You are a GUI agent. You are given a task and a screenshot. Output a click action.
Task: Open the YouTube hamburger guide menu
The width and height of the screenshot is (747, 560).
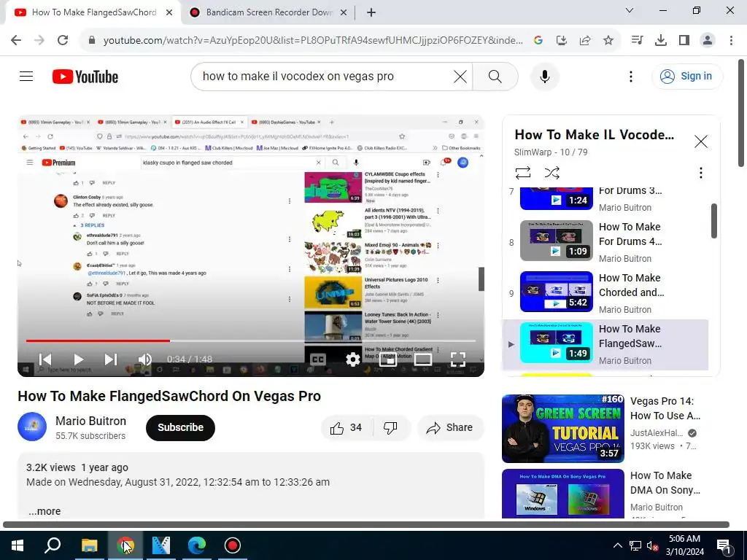26,76
